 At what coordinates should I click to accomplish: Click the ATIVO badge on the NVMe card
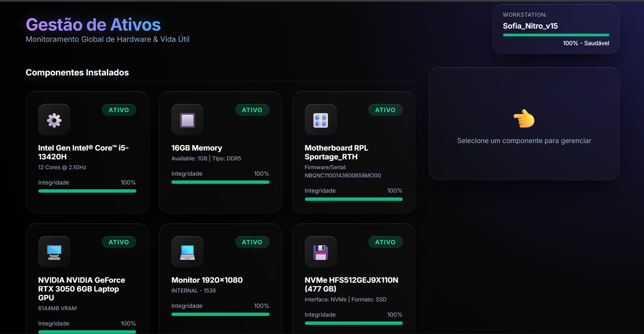pos(385,242)
